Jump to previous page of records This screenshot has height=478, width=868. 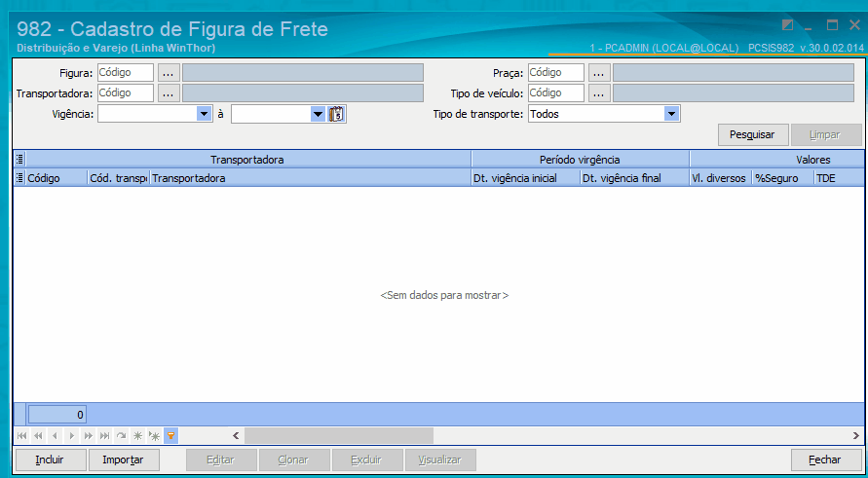tap(38, 436)
